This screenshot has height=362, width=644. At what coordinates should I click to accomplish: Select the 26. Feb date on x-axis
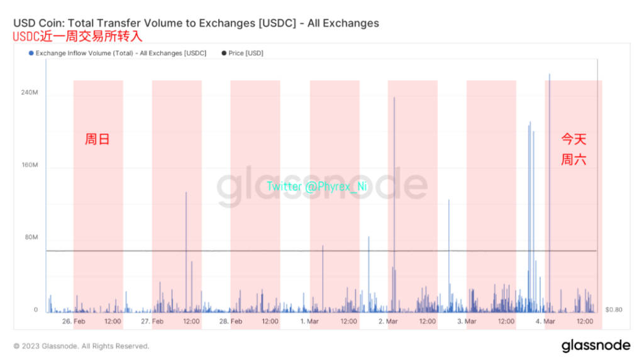click(x=74, y=322)
